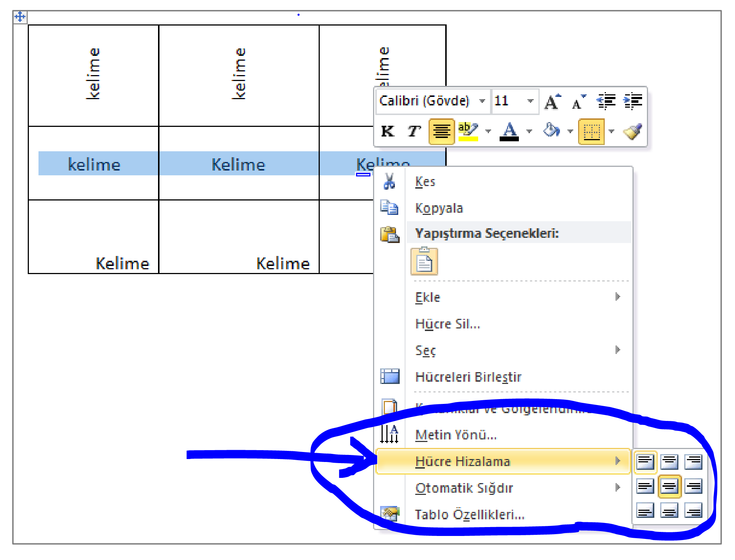Click the table move handle icon

coord(20,17)
